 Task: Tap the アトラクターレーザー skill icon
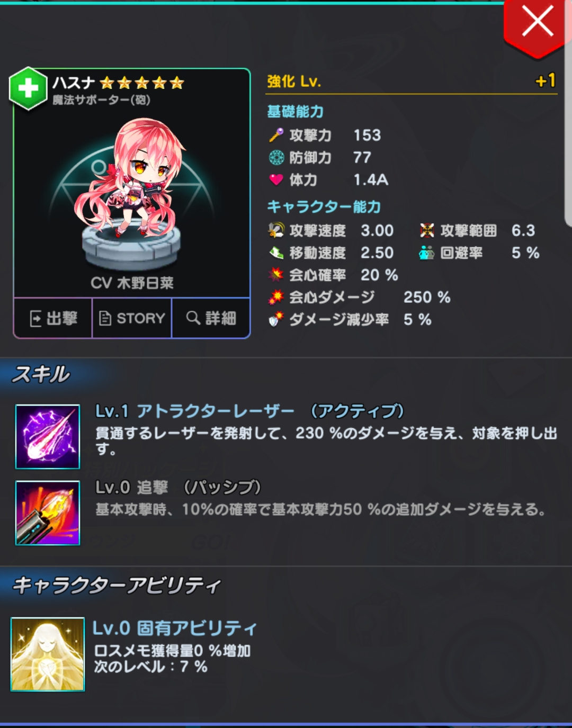pyautogui.click(x=48, y=437)
